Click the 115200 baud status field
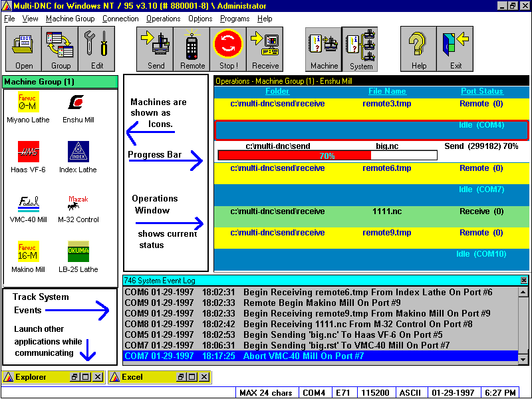Screen dimensions: 532x399 pyautogui.click(x=375, y=393)
